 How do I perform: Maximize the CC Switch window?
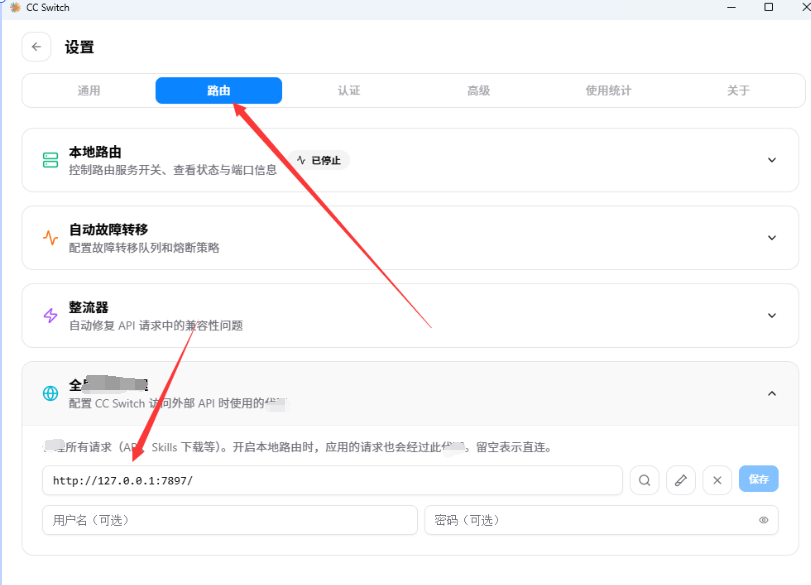(x=769, y=7)
